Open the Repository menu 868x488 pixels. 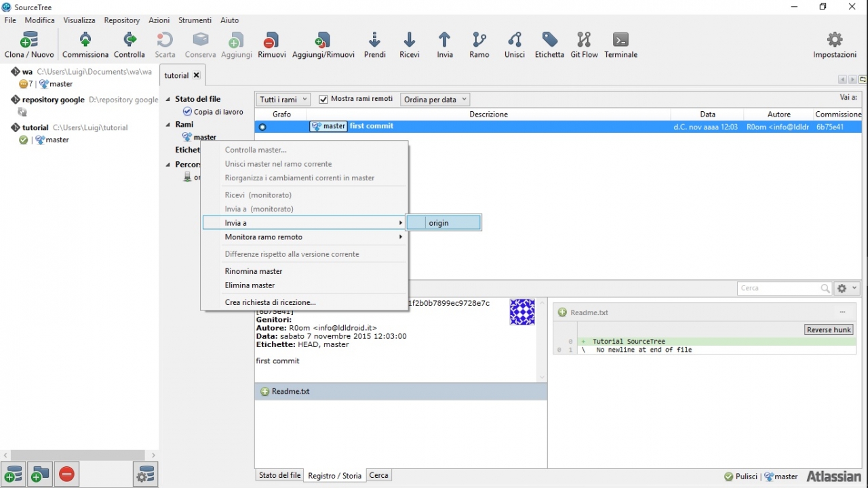pos(122,20)
